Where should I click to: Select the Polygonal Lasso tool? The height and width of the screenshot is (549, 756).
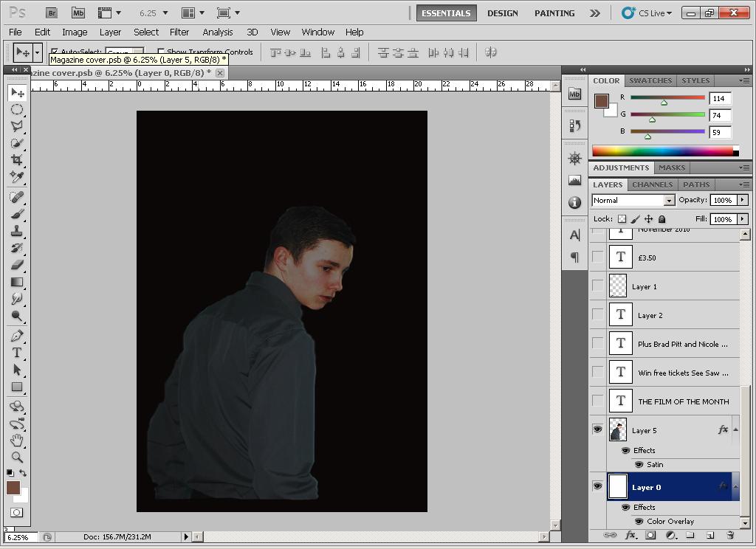[x=17, y=126]
